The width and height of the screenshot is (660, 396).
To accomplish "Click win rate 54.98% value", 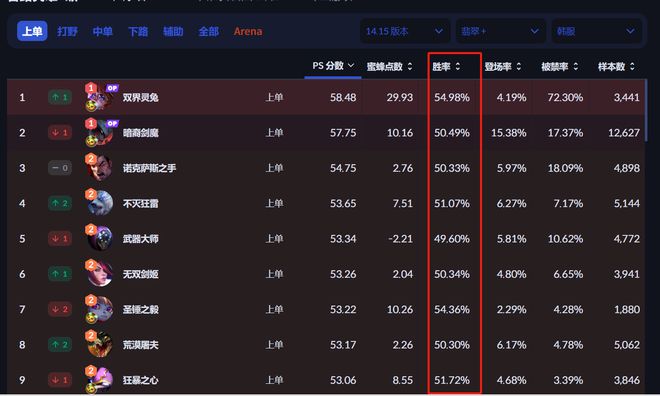I will pyautogui.click(x=452, y=98).
